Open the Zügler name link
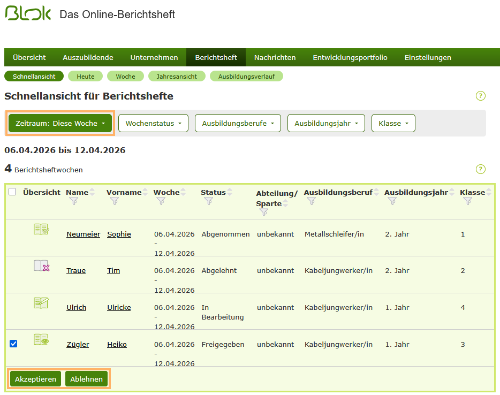 tap(78, 344)
